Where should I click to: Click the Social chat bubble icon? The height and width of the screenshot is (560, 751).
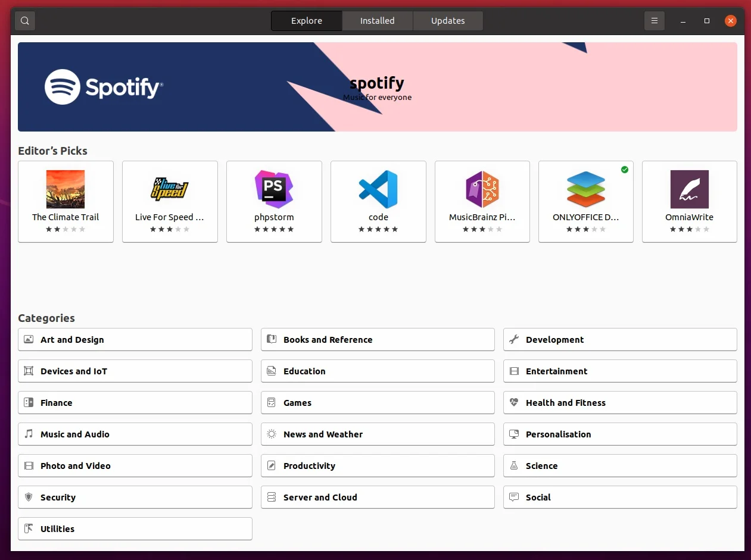(514, 497)
